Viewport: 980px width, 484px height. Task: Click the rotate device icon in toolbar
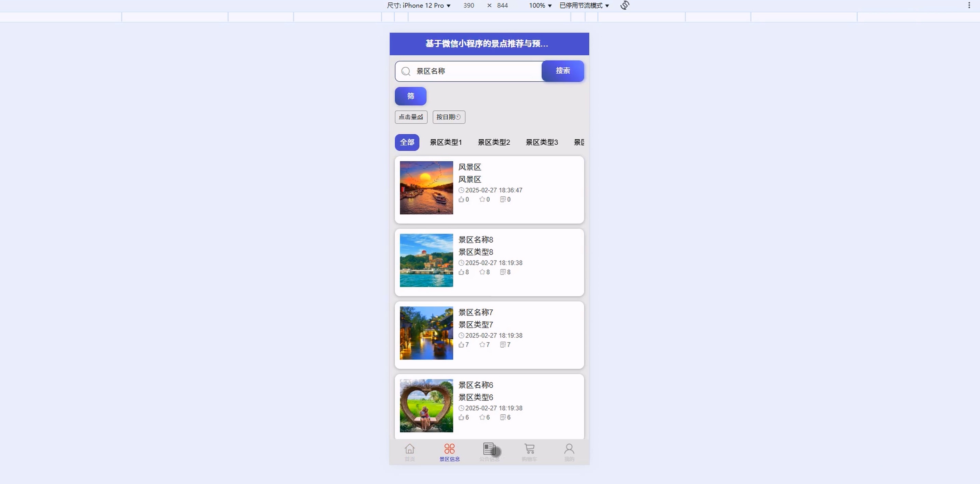point(625,5)
